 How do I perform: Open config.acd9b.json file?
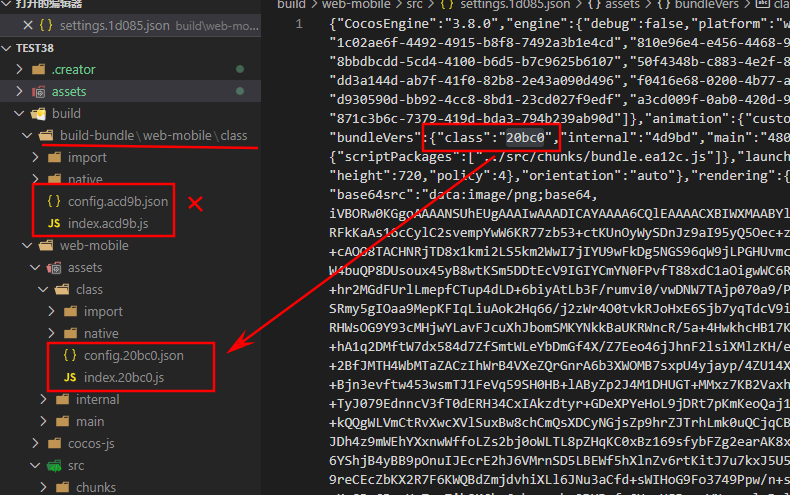(x=117, y=201)
